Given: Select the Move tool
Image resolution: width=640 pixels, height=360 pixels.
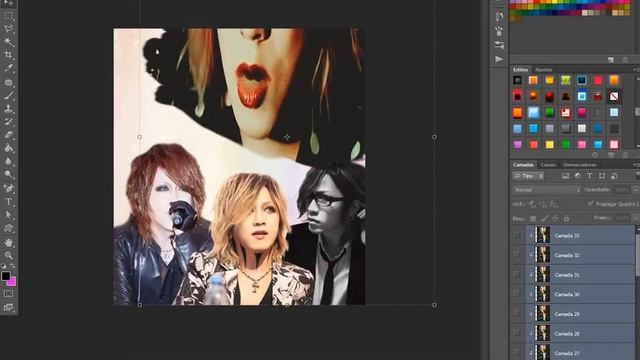Looking at the screenshot, I should coord(8,3).
